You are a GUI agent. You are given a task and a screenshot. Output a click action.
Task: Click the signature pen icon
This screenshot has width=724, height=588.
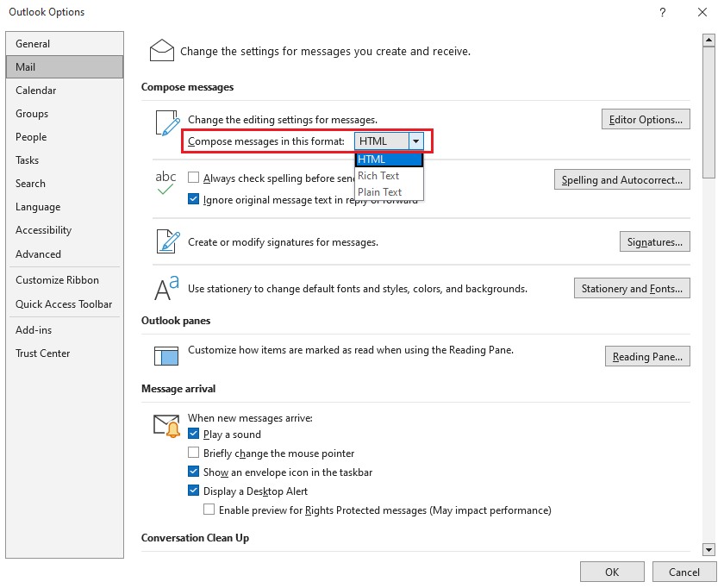166,241
